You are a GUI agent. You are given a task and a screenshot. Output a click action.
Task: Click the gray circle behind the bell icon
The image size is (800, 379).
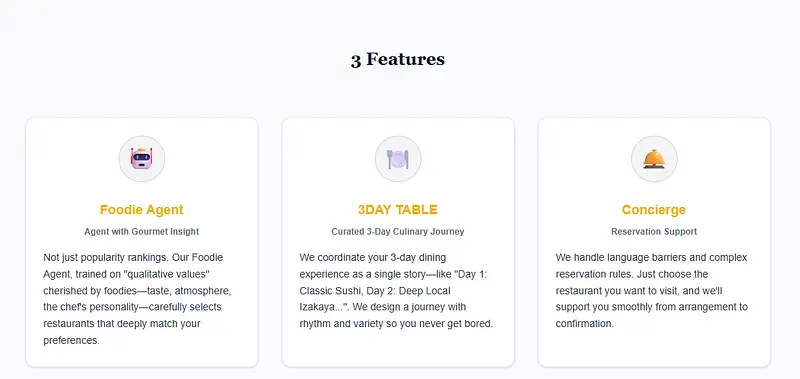(654, 159)
